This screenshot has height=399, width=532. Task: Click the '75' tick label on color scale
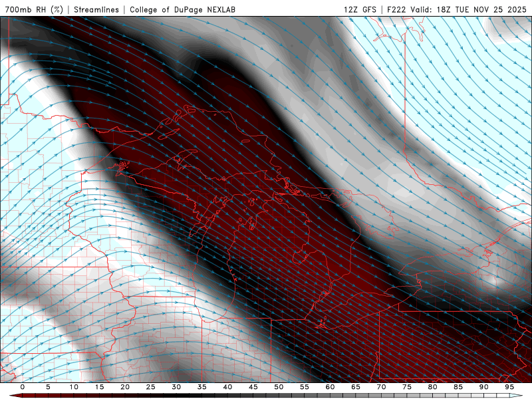pos(407,387)
